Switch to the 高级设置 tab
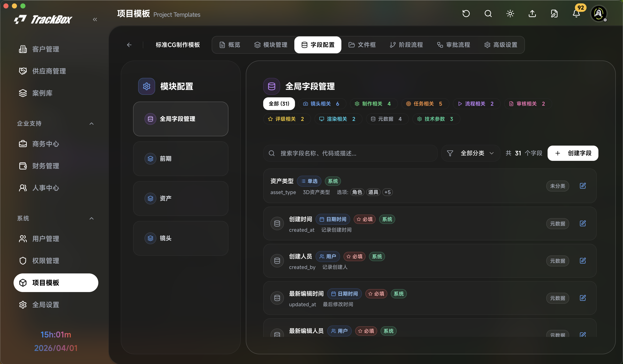Viewport: 623px width, 364px height. tap(501, 45)
